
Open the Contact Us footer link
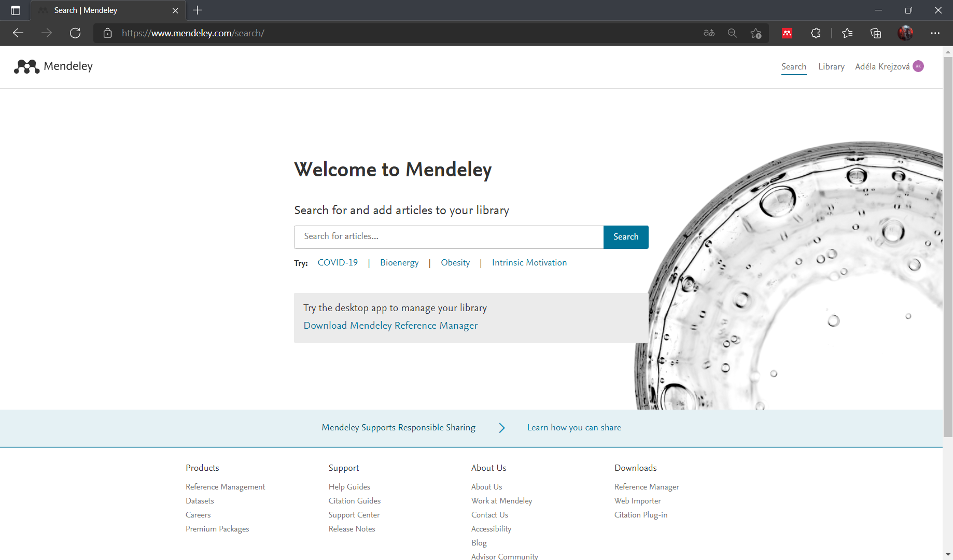(489, 515)
